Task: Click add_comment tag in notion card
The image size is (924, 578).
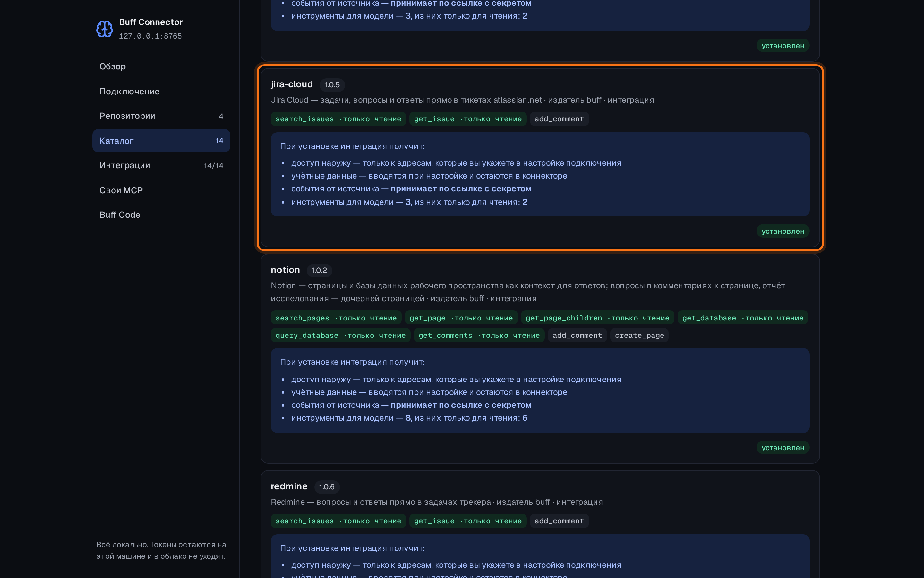Action: (x=577, y=335)
